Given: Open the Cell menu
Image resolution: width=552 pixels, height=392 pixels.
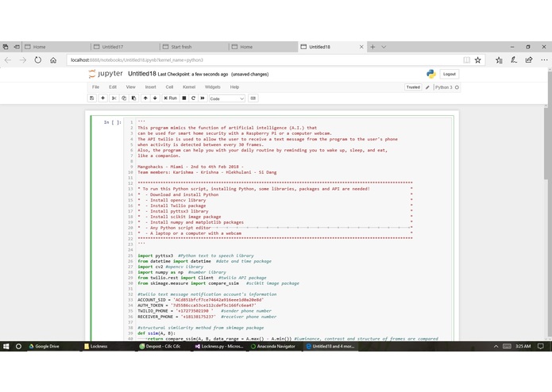Looking at the screenshot, I should pyautogui.click(x=169, y=87).
